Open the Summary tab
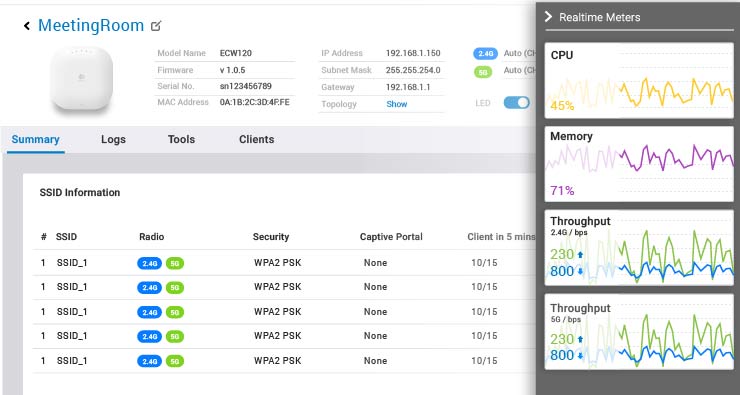The height and width of the screenshot is (395, 740). click(35, 140)
